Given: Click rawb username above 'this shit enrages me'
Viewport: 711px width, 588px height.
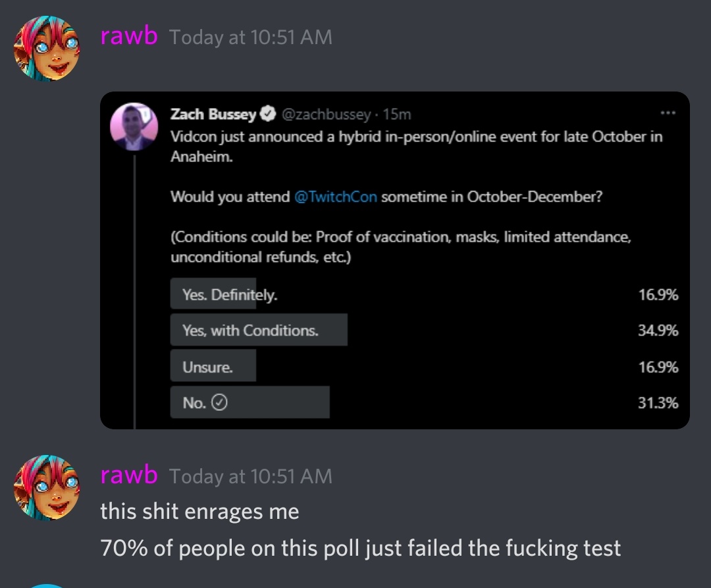Looking at the screenshot, I should tap(129, 475).
